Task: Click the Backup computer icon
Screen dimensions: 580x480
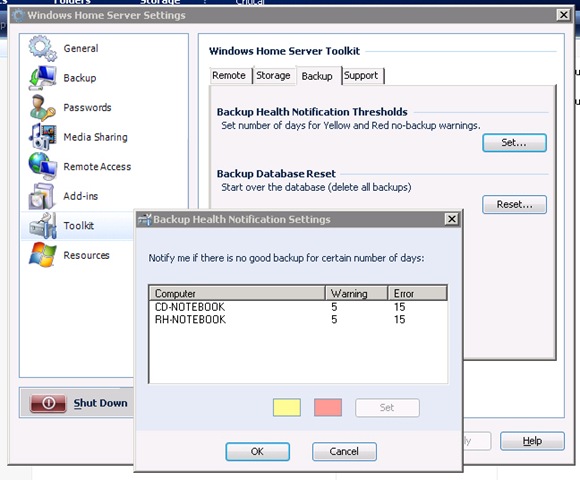Action: [43, 78]
